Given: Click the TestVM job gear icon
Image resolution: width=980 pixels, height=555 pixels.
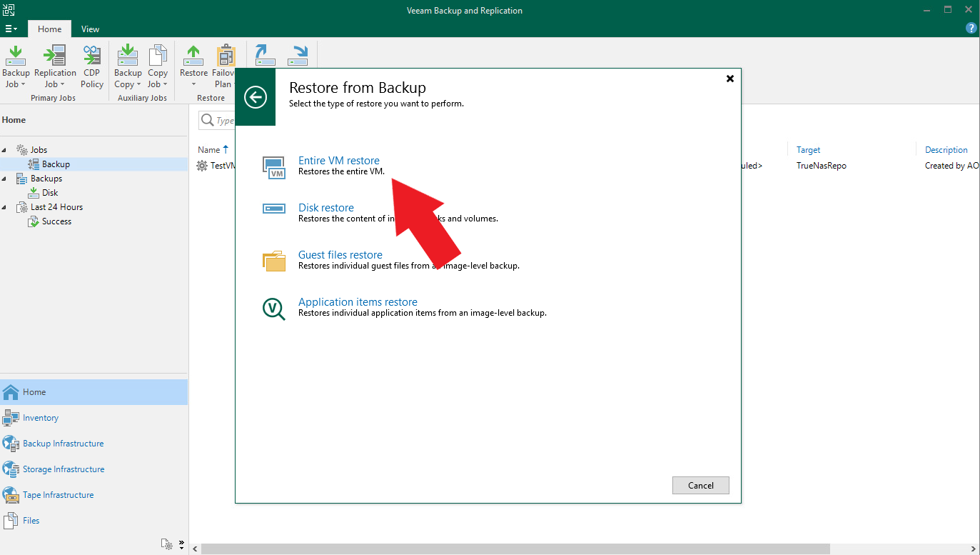Looking at the screenshot, I should 202,165.
